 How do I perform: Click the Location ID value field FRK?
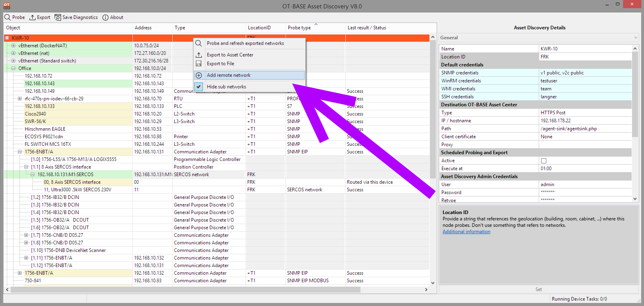coord(585,57)
